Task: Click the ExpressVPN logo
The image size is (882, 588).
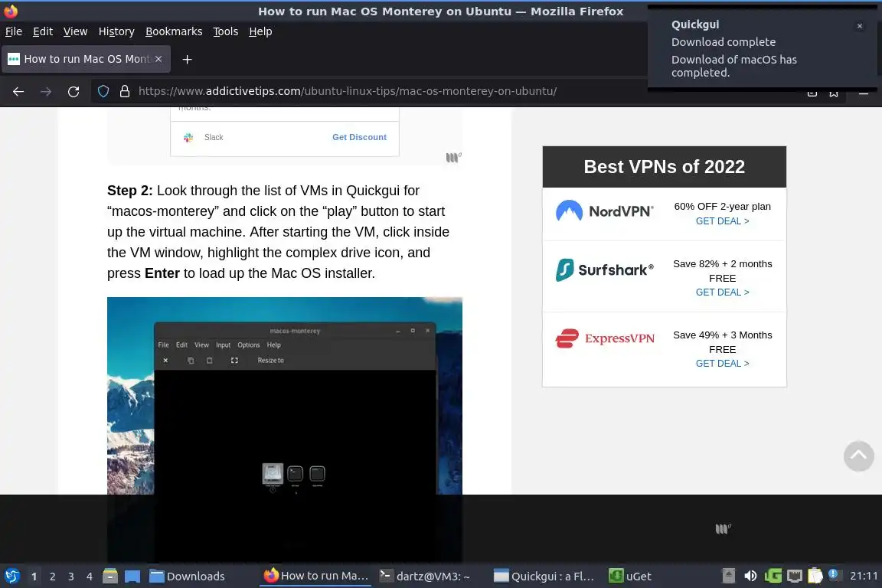Action: (605, 338)
